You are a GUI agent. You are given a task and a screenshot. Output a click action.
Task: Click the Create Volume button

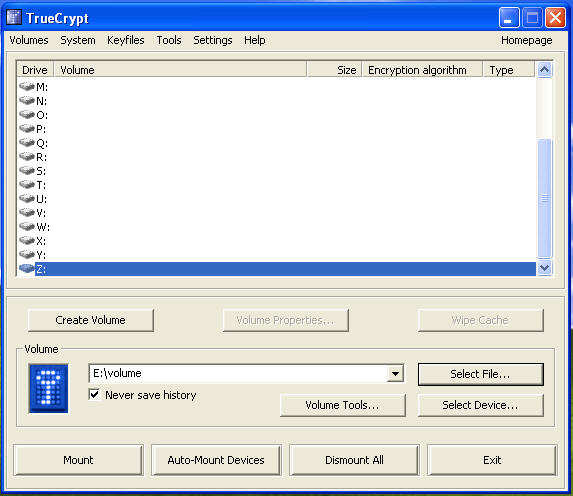point(91,320)
